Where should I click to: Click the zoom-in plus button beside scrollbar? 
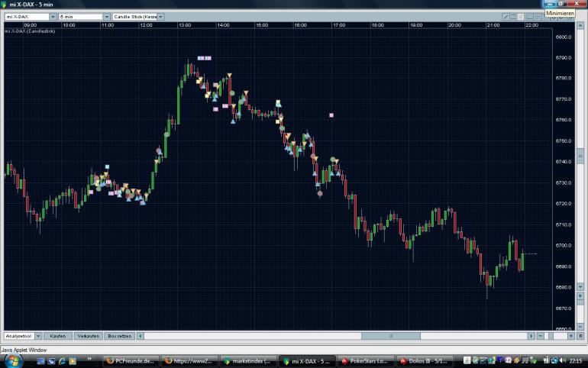click(x=570, y=336)
